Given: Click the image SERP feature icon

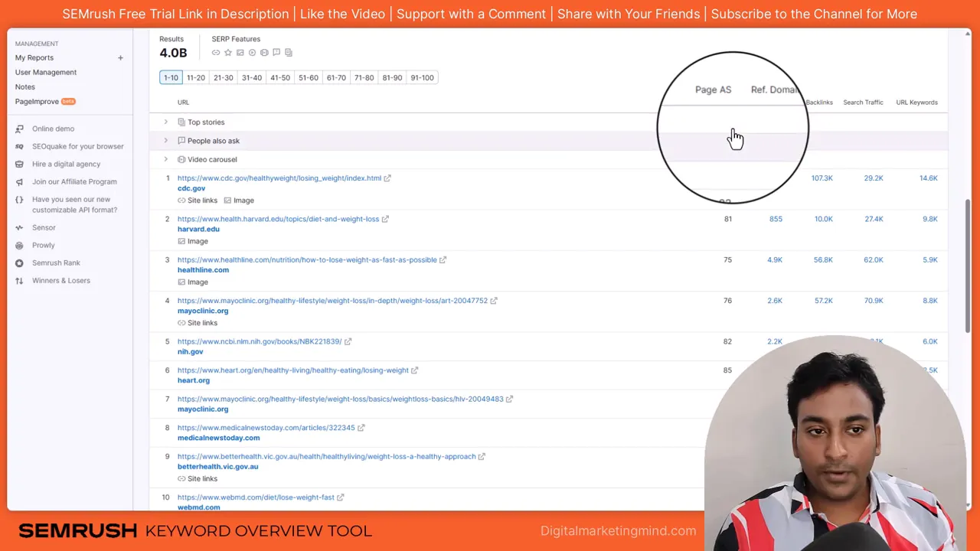Looking at the screenshot, I should [x=240, y=52].
